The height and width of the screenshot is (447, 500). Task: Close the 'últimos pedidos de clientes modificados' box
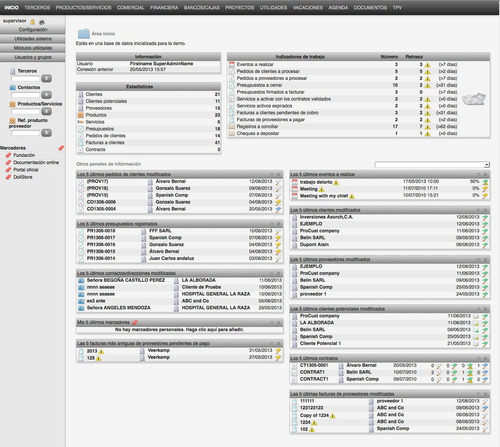tap(279, 174)
